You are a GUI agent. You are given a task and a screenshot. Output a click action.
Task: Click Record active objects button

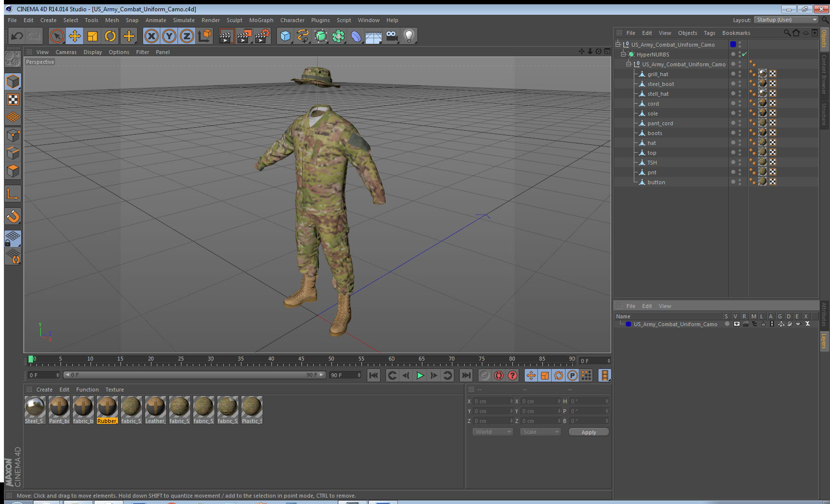(485, 375)
